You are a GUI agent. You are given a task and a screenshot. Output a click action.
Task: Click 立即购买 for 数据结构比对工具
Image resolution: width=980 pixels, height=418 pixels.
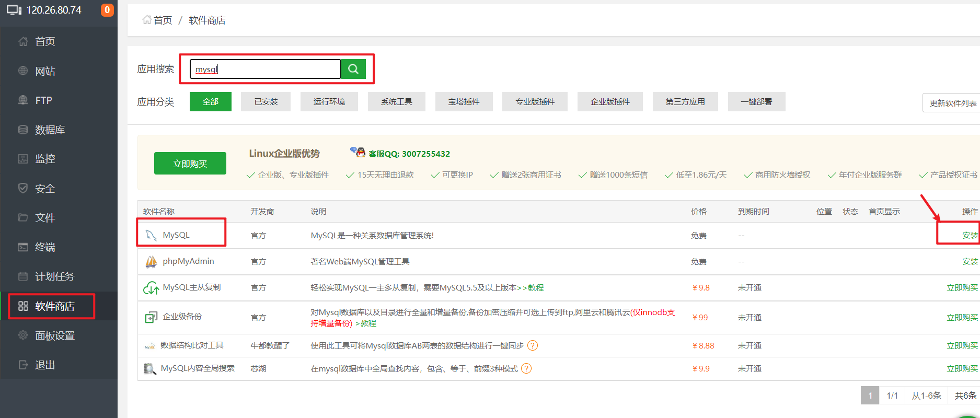962,346
